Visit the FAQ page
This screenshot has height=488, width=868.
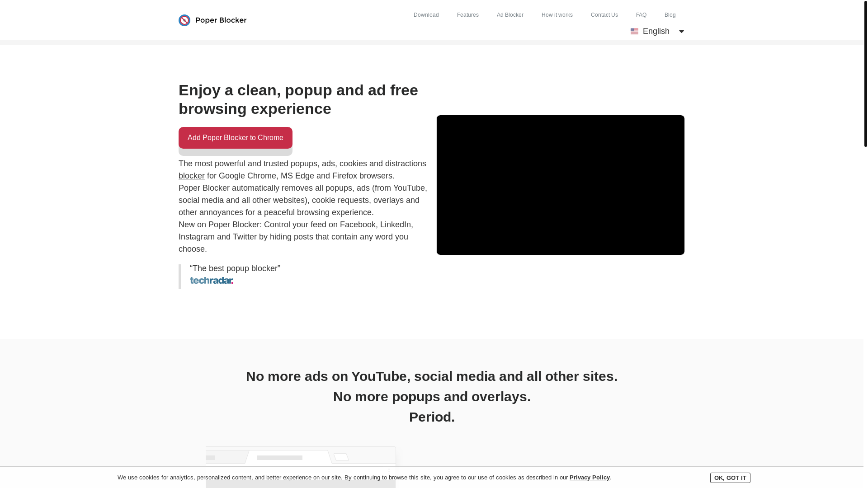641,15
